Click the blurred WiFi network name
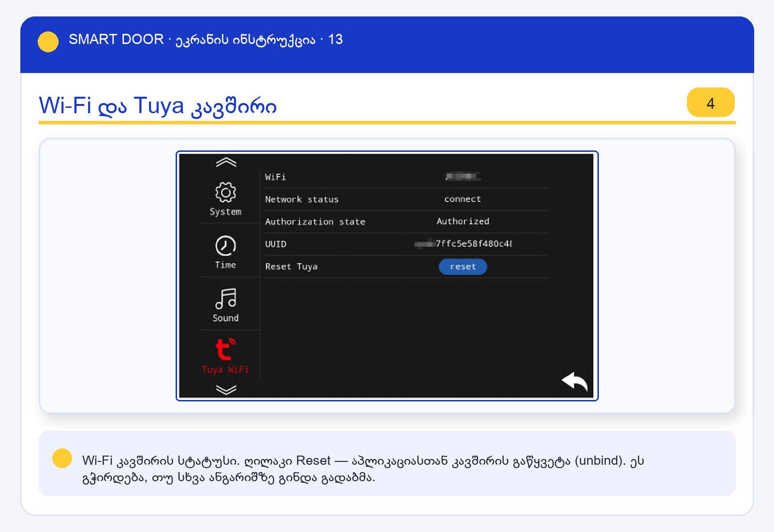Screen dimensions: 774x532 coord(463,177)
